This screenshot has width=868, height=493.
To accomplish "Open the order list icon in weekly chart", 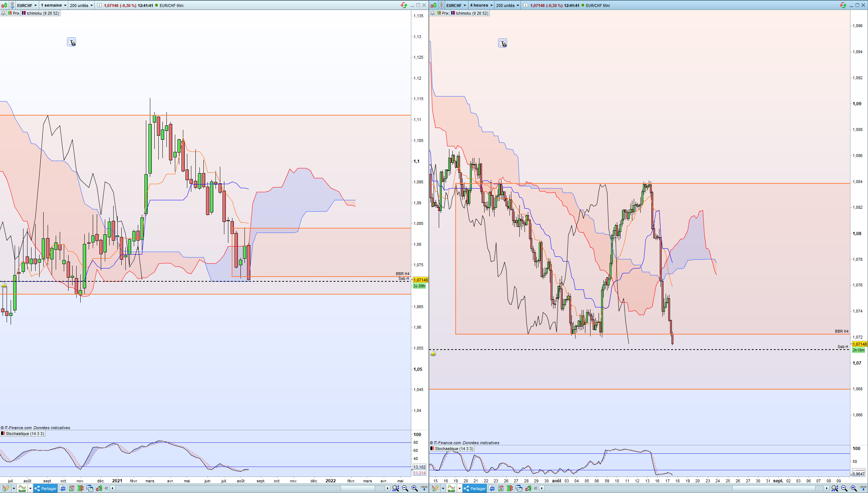I will click(x=71, y=488).
